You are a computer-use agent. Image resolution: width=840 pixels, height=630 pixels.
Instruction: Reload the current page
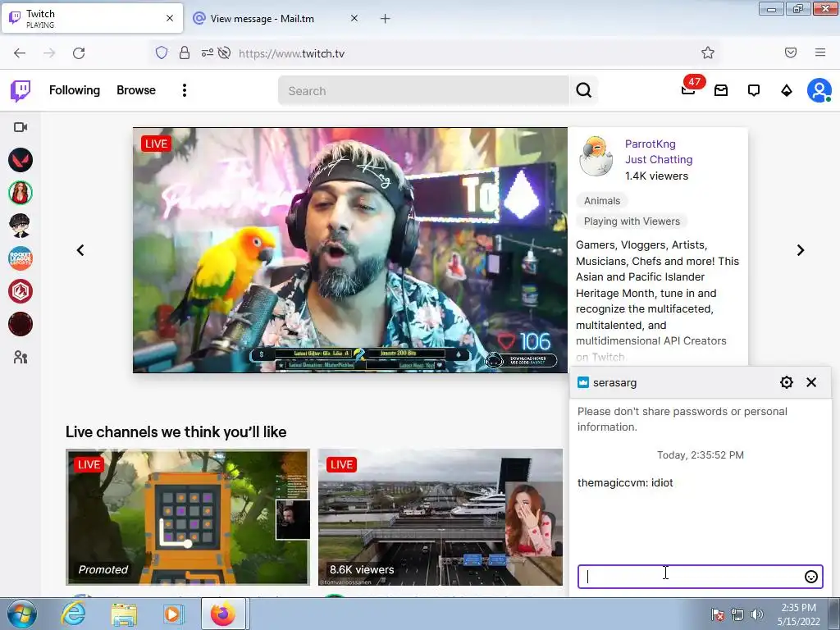(x=79, y=53)
